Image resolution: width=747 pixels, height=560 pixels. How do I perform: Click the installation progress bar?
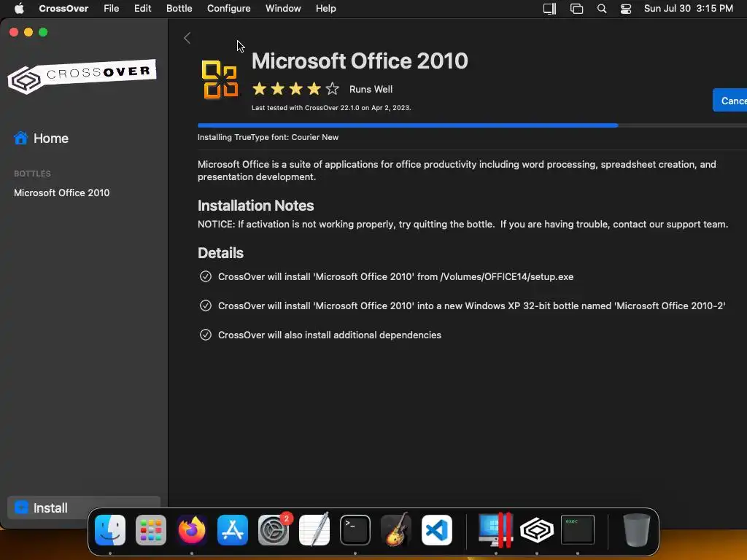(x=472, y=125)
